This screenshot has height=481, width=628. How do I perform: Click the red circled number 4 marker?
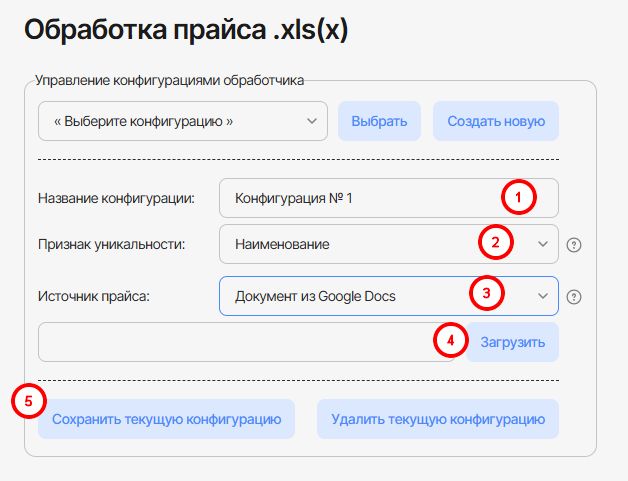450,341
